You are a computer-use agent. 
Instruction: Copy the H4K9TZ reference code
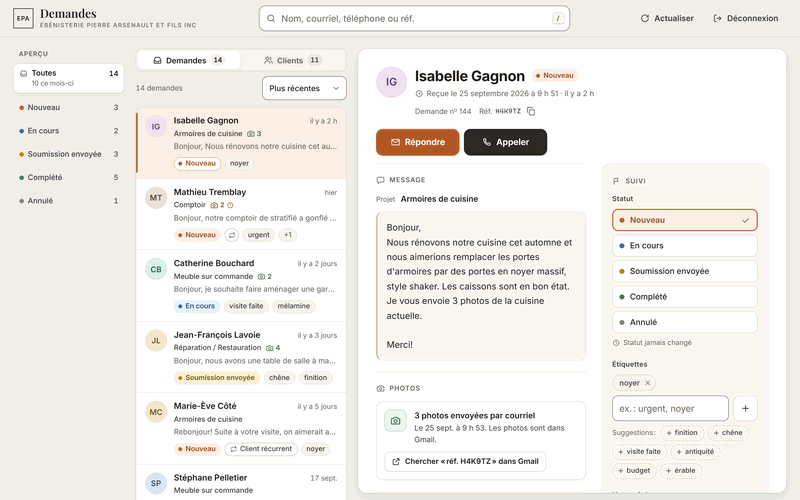tap(531, 111)
